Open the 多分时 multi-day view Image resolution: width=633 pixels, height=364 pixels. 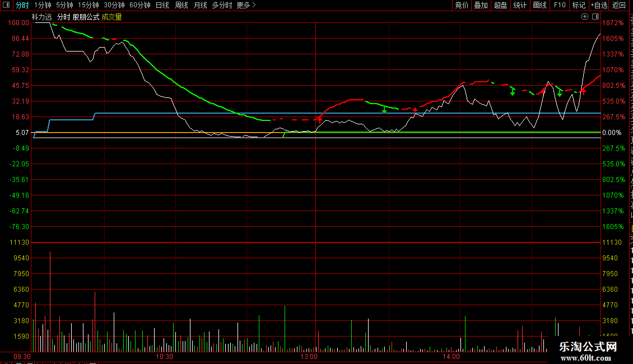pos(222,5)
